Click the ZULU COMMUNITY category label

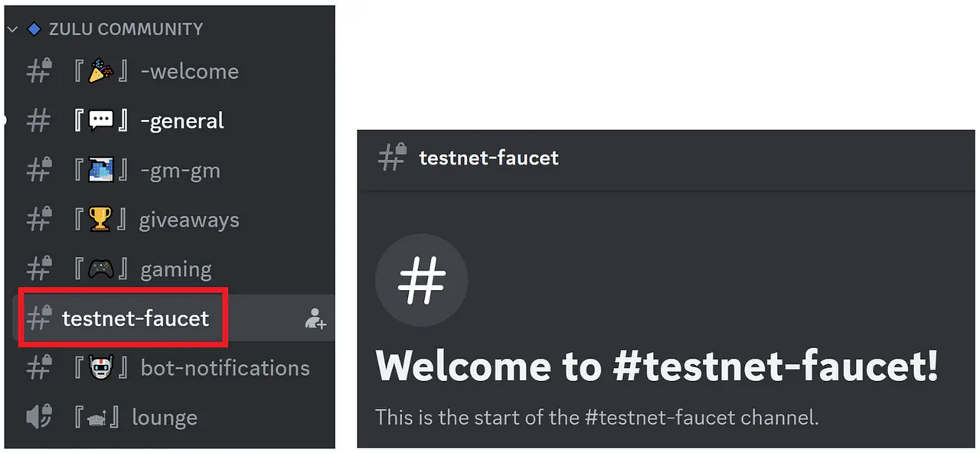click(x=126, y=29)
